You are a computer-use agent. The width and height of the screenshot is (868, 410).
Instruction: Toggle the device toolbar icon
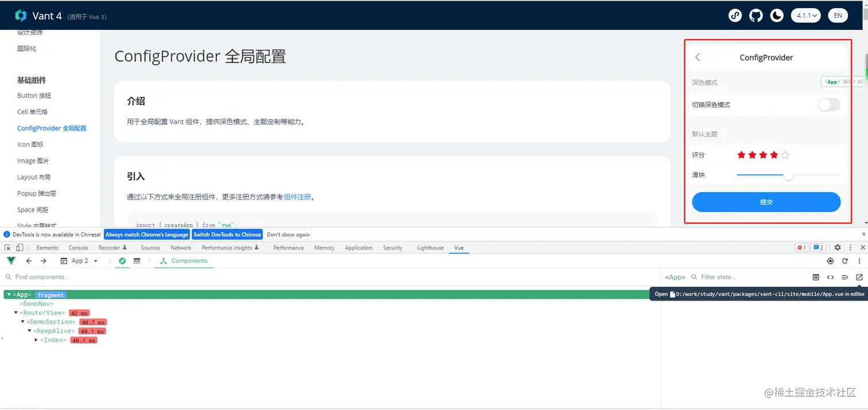coord(20,248)
